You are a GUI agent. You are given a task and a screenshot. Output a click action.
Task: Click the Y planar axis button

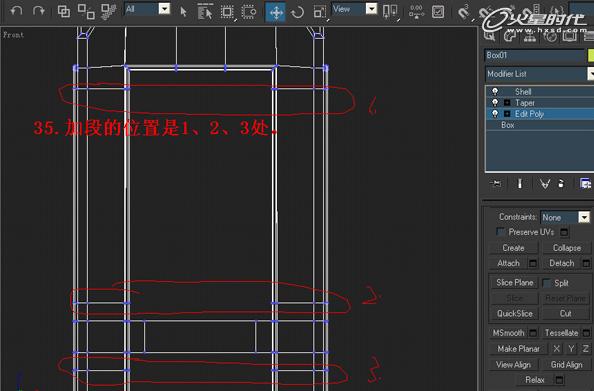click(x=571, y=349)
